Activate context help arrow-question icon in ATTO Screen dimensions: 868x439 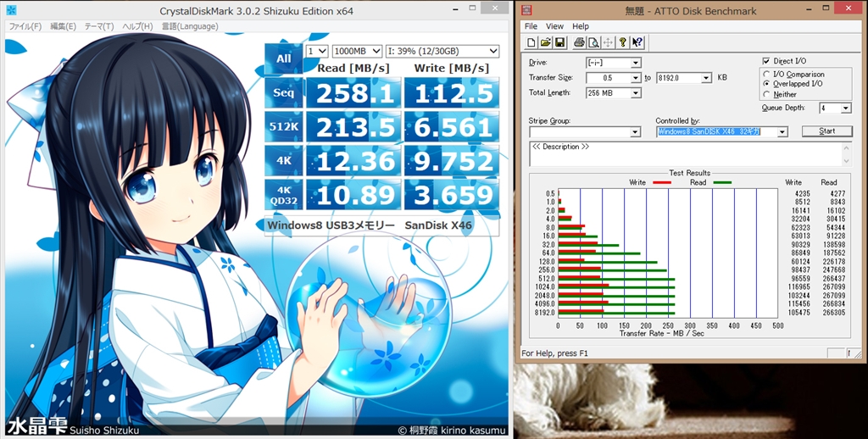click(637, 42)
